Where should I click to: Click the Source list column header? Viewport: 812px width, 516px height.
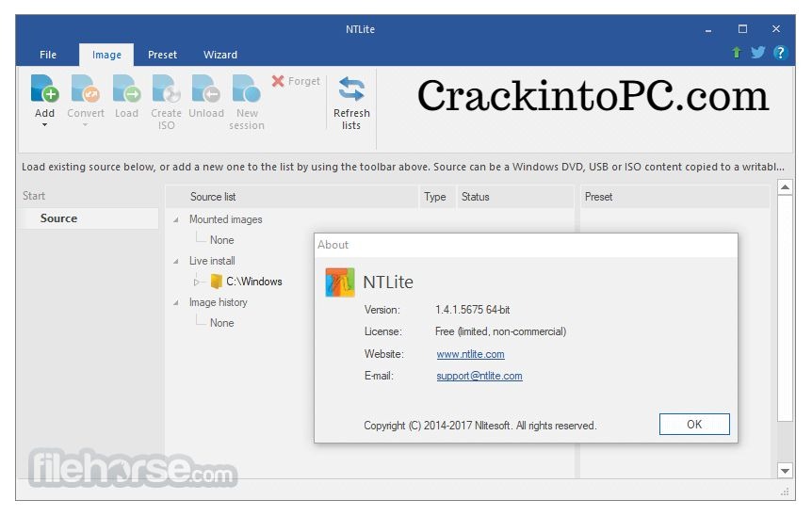[292, 197]
